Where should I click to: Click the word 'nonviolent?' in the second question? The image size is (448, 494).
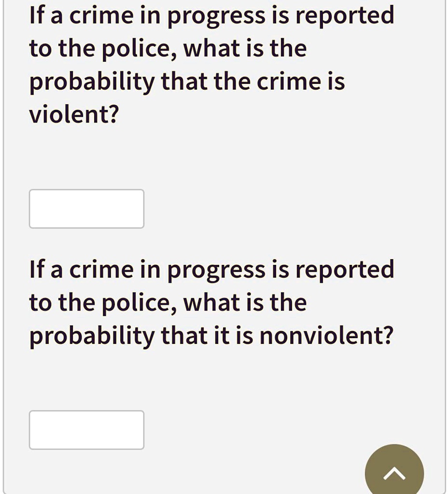click(326, 335)
